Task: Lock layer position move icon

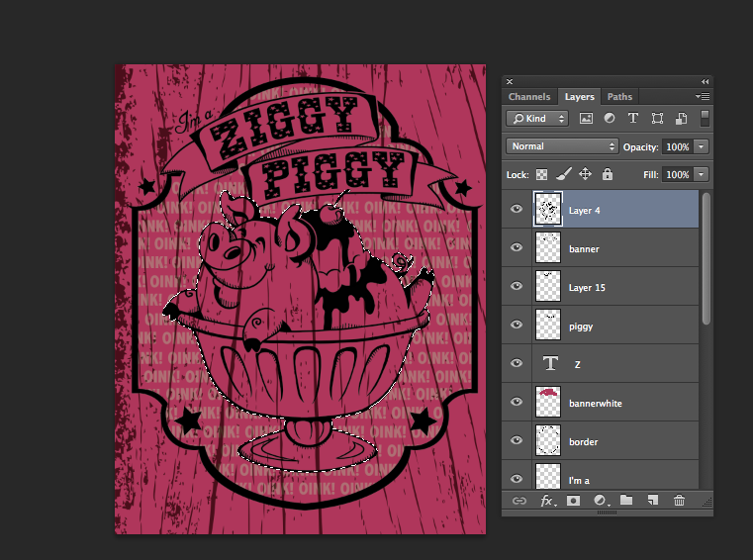Action: coord(585,174)
